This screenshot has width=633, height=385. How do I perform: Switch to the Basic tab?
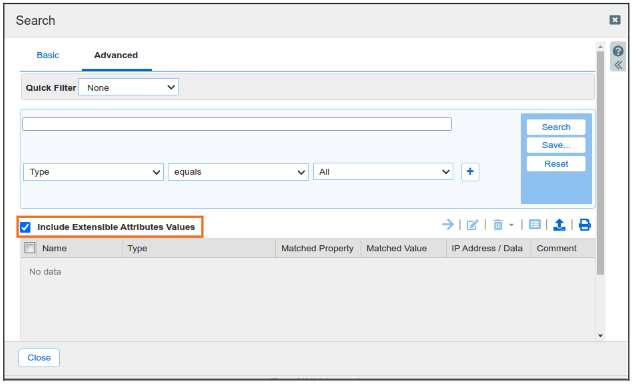click(x=48, y=55)
